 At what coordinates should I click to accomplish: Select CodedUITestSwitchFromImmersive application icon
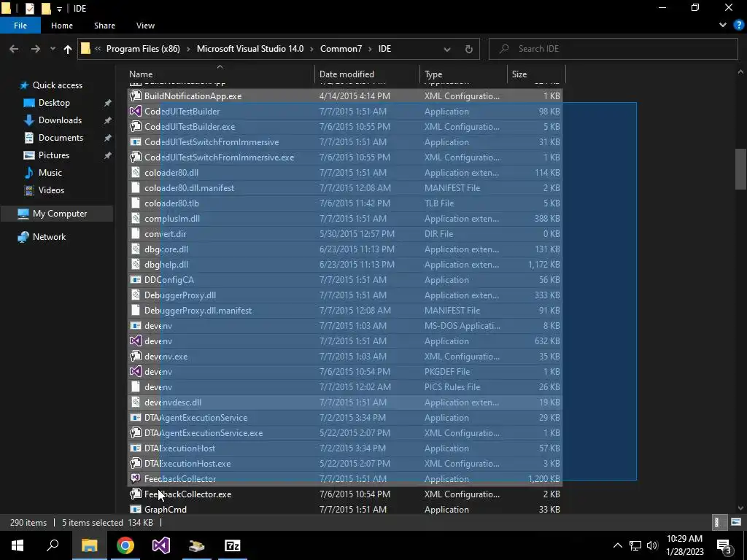point(135,142)
